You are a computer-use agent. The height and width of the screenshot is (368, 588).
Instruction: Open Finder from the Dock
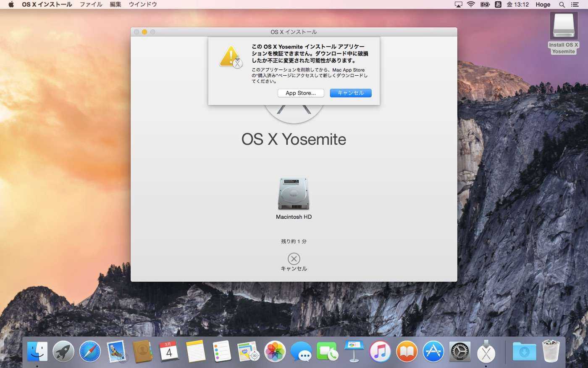(37, 352)
